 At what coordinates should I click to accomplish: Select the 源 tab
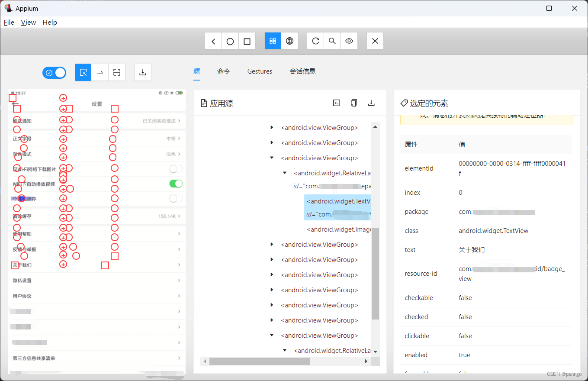(x=196, y=71)
